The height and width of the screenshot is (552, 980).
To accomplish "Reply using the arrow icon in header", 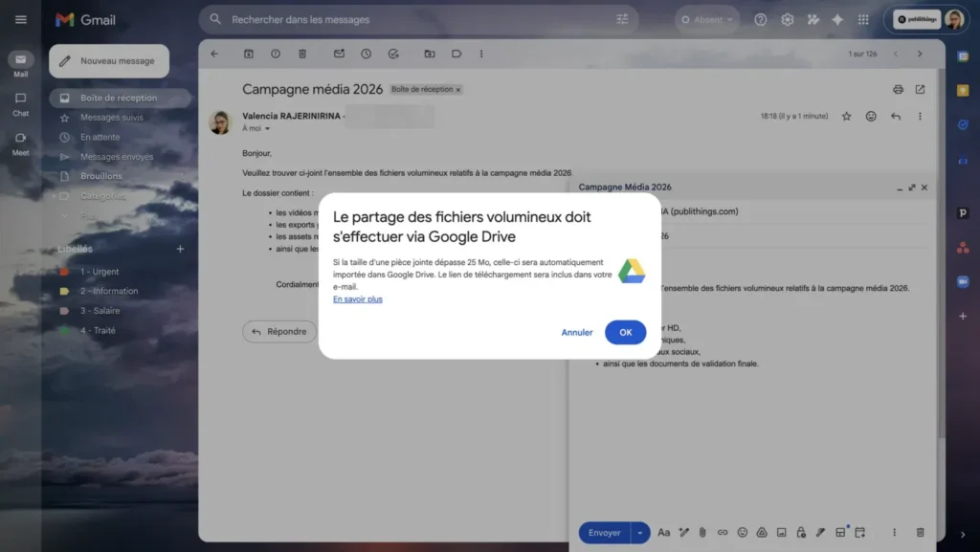I will 896,116.
